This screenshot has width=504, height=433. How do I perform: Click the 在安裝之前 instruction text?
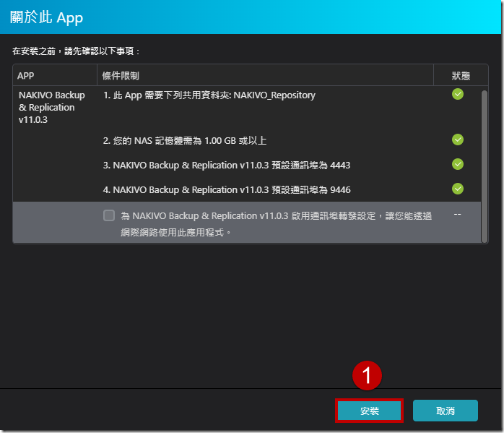coord(77,51)
